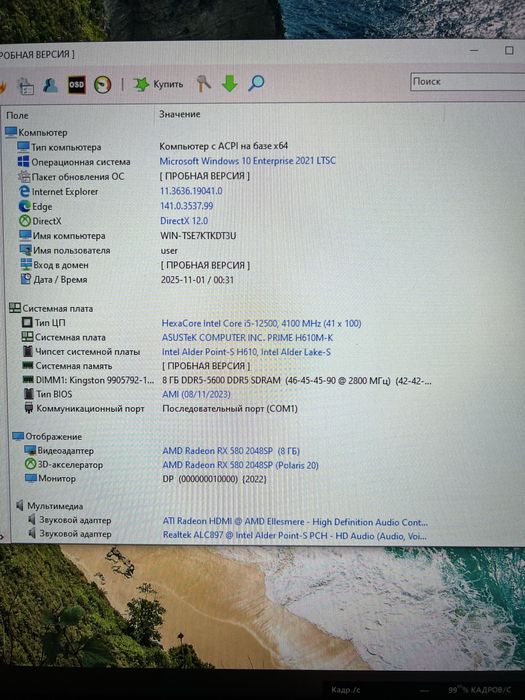
Task: Click the Дата / Время clock icon
Action: point(26,279)
